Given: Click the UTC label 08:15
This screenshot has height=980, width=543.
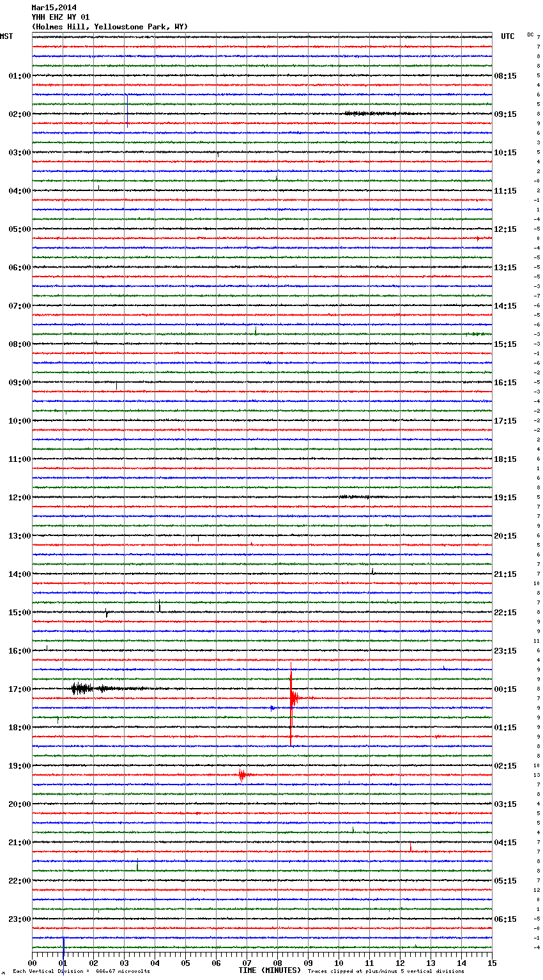Looking at the screenshot, I should 505,76.
